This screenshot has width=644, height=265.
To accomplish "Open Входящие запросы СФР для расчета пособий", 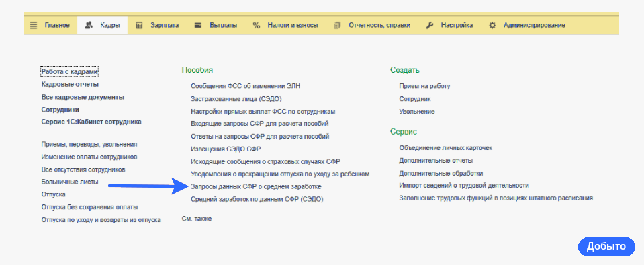I will [260, 124].
